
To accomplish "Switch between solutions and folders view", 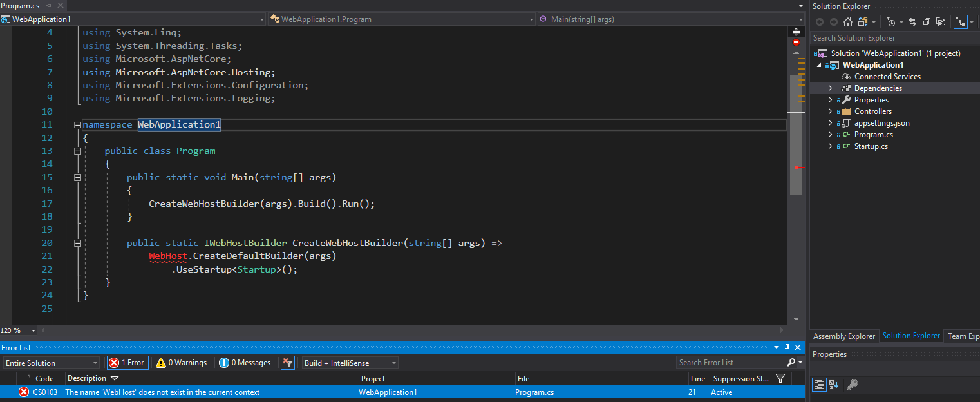I will click(864, 23).
